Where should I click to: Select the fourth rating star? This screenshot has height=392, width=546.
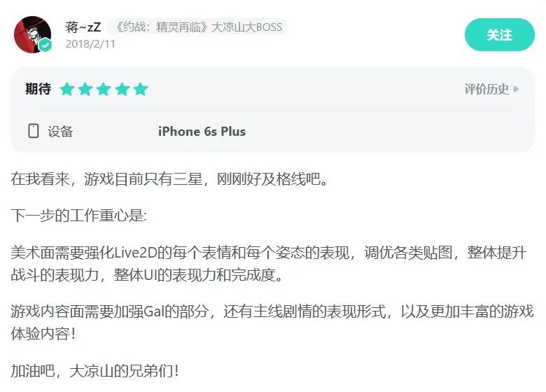pyautogui.click(x=122, y=89)
